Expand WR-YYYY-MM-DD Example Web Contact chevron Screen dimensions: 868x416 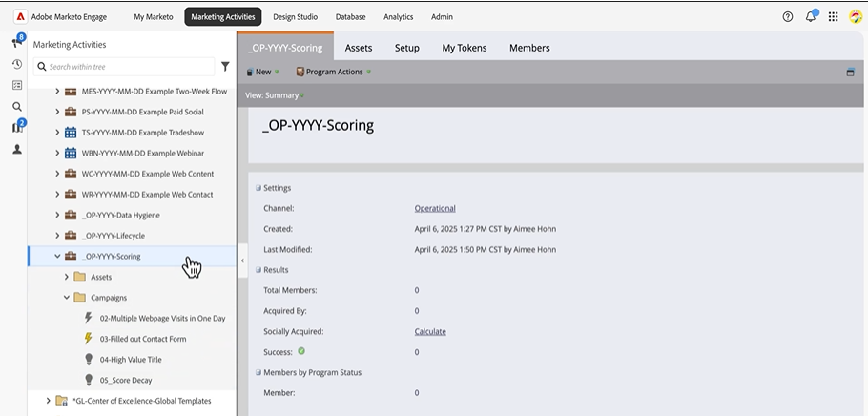(57, 195)
